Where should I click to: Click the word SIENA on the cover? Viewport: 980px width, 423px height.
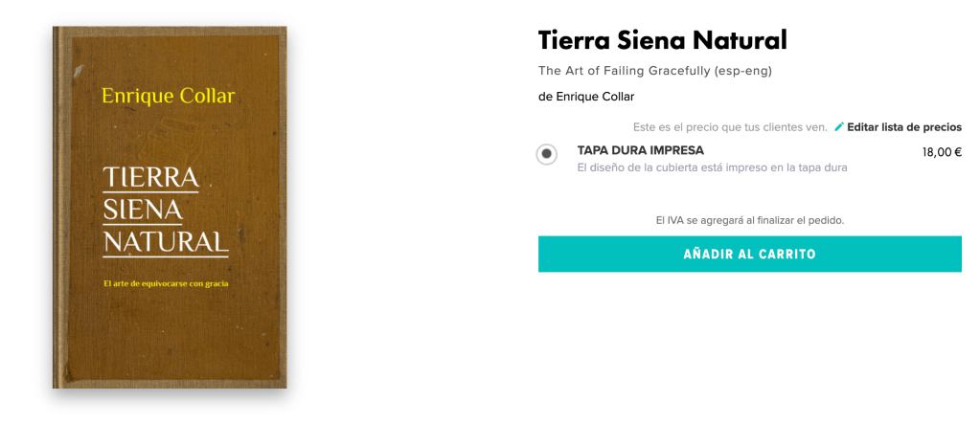point(143,209)
